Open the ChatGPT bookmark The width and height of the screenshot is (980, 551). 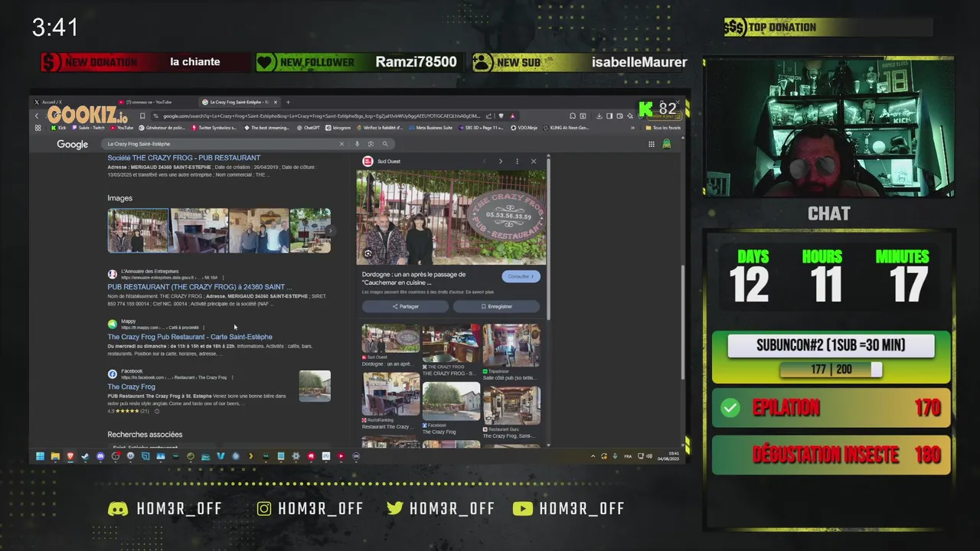click(x=309, y=128)
